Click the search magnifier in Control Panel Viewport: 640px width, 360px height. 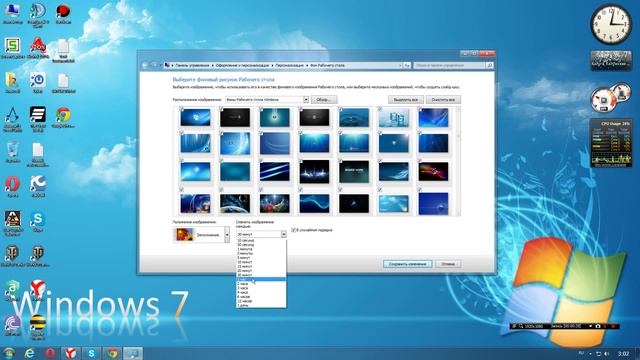(489, 65)
